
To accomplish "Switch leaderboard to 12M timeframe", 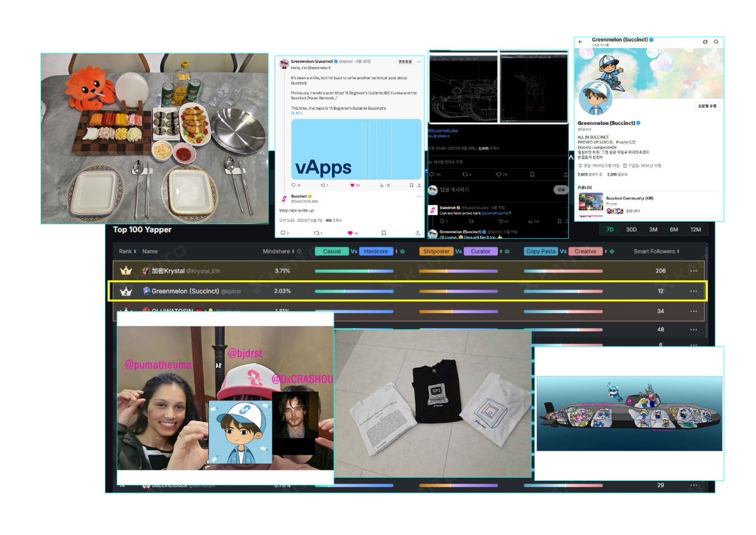I will click(x=696, y=229).
